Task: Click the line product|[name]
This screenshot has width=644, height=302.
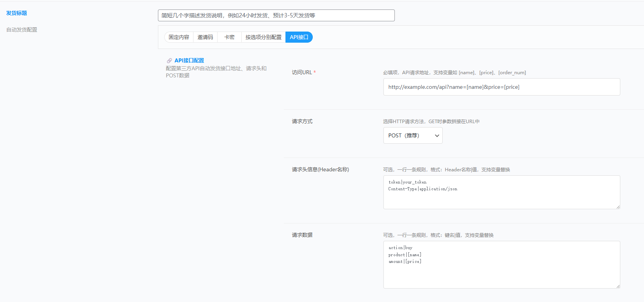Action: point(405,255)
